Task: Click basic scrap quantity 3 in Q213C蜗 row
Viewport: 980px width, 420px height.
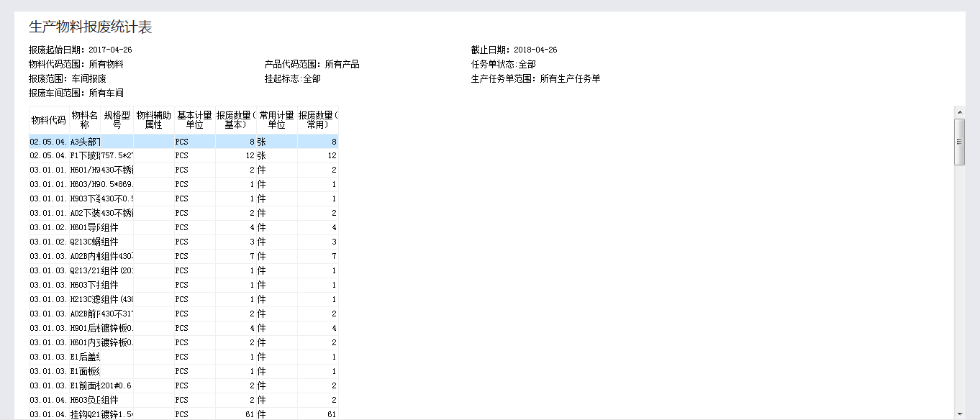Action: tap(236, 242)
